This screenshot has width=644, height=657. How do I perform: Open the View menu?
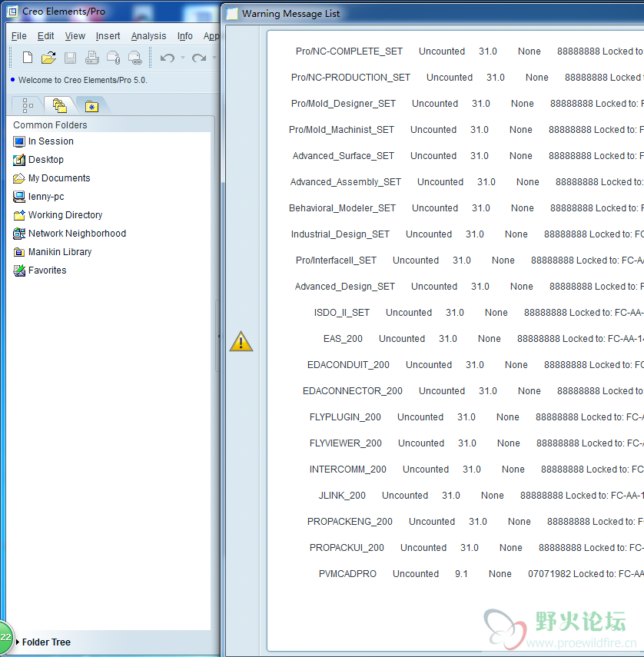[75, 36]
